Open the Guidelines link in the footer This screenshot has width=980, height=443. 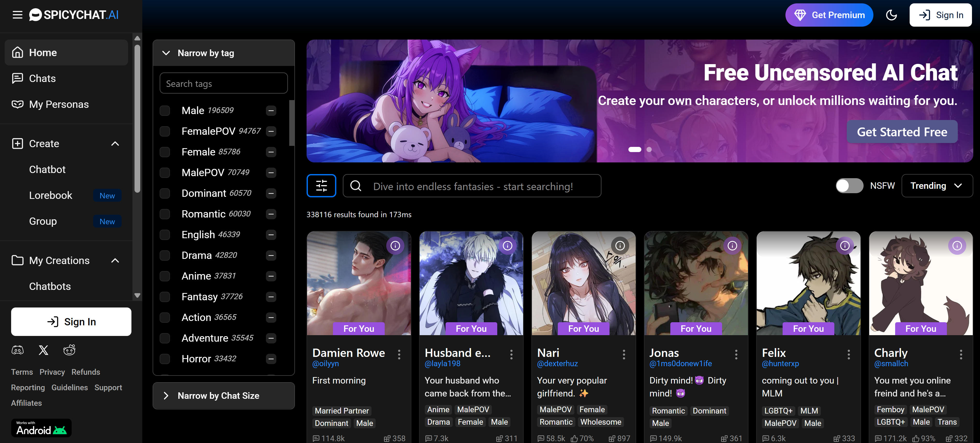point(70,387)
